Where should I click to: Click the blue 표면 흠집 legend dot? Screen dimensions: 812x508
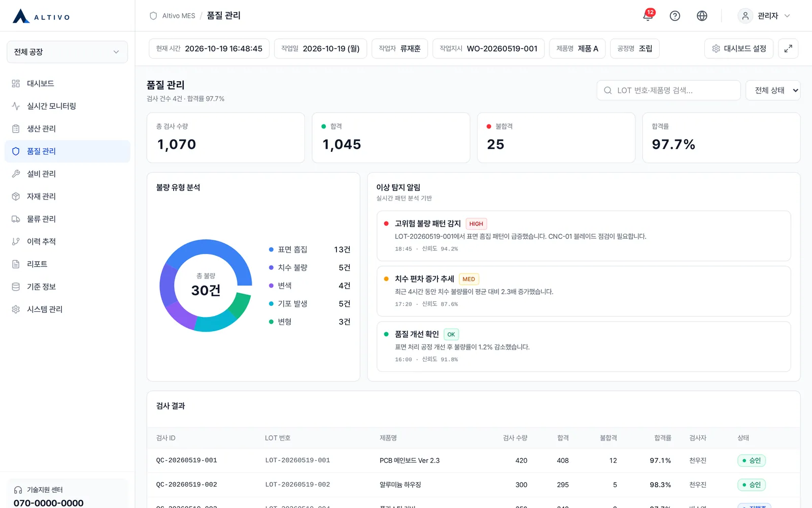click(271, 250)
